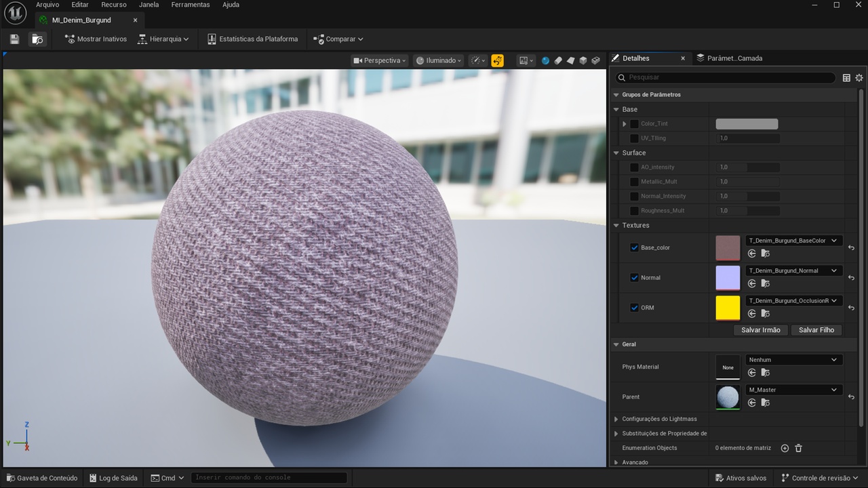
Task: Open the Editar menu
Action: coord(80,5)
